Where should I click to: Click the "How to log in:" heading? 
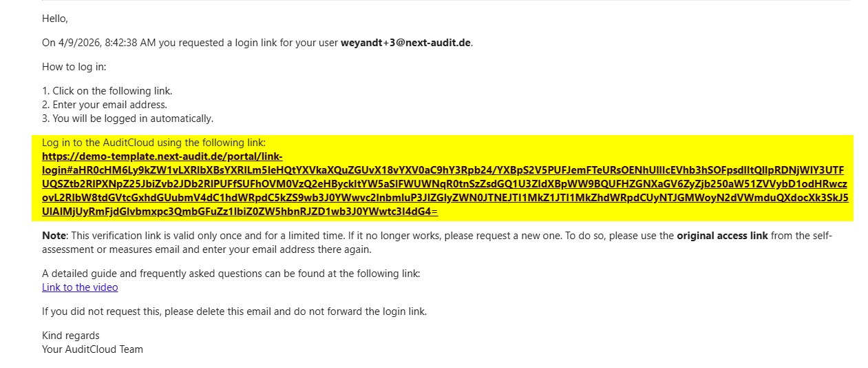74,67
